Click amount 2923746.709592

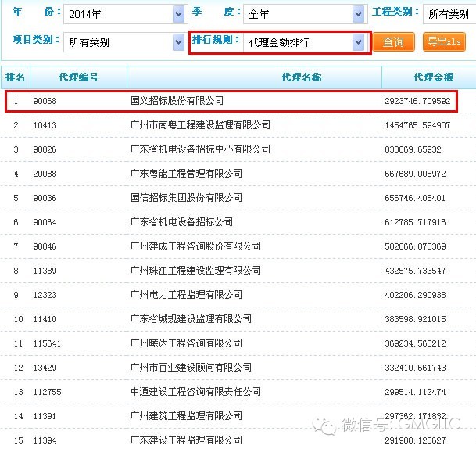tap(417, 101)
